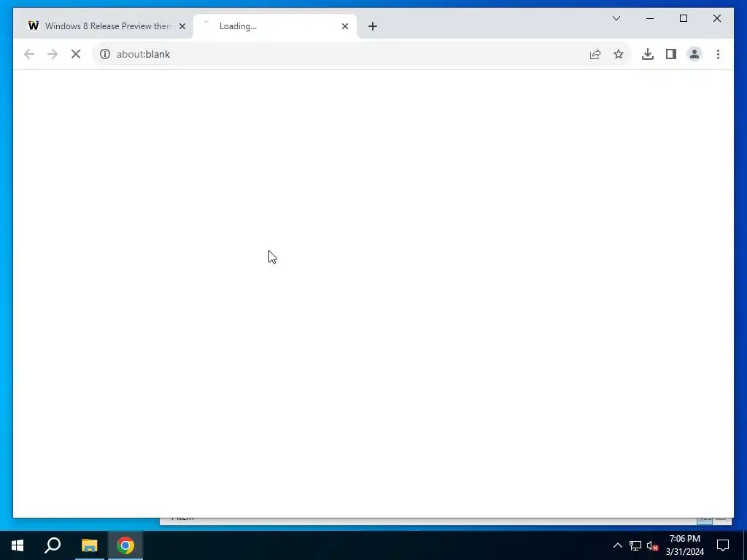Open Windows taskbar search
The width and height of the screenshot is (747, 560).
53,545
